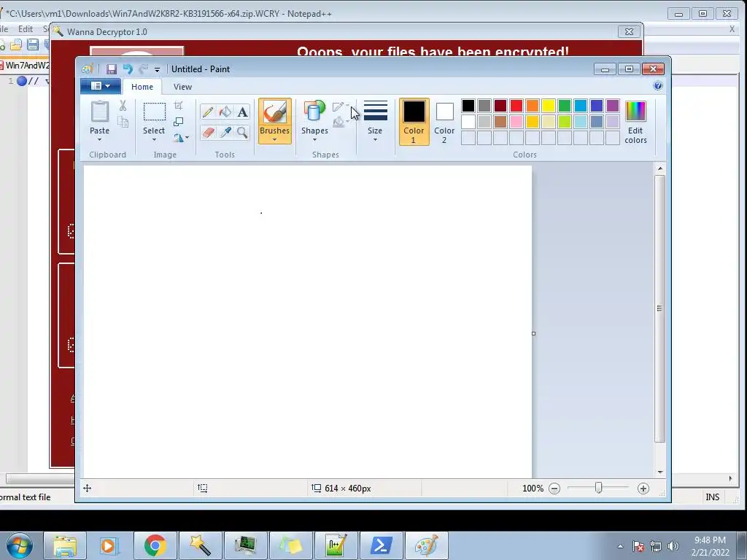Open Windows Explorer folder in taskbar
The width and height of the screenshot is (747, 560).
(65, 545)
